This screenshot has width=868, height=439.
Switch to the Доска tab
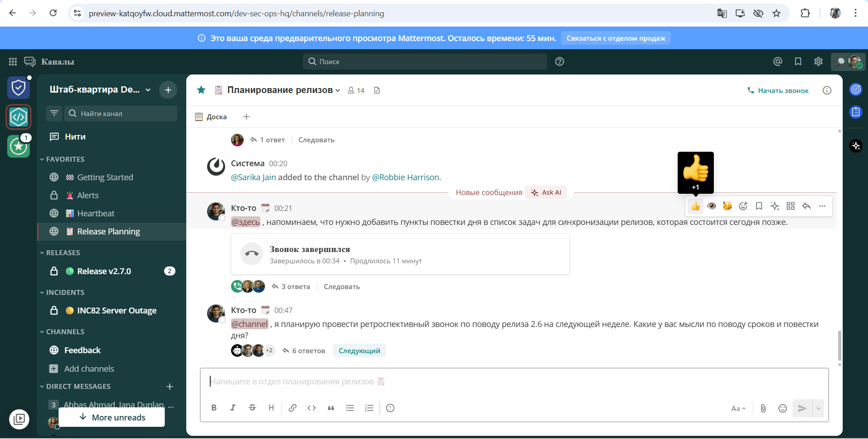tap(211, 117)
